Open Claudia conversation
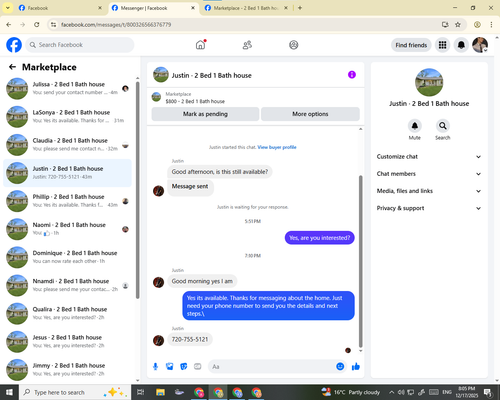The width and height of the screenshot is (500, 400). tap(68, 145)
